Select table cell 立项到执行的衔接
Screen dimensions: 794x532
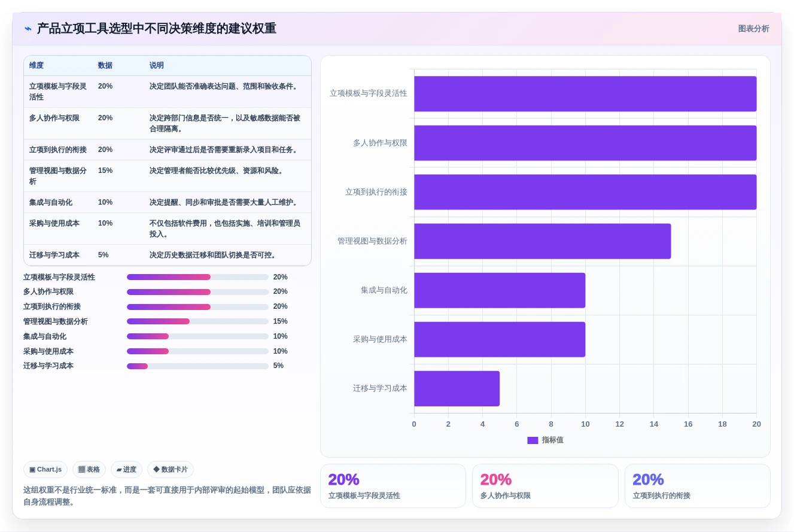click(x=58, y=150)
